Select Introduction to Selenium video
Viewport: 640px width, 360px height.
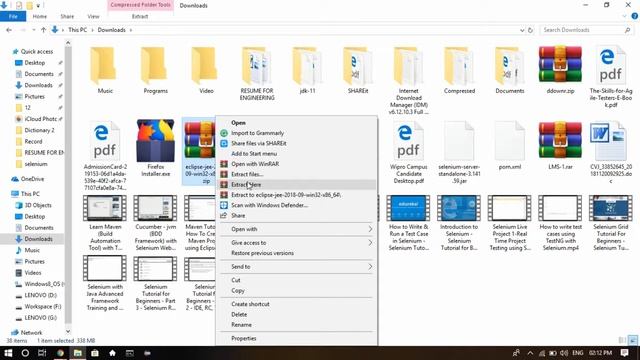pyautogui.click(x=459, y=208)
